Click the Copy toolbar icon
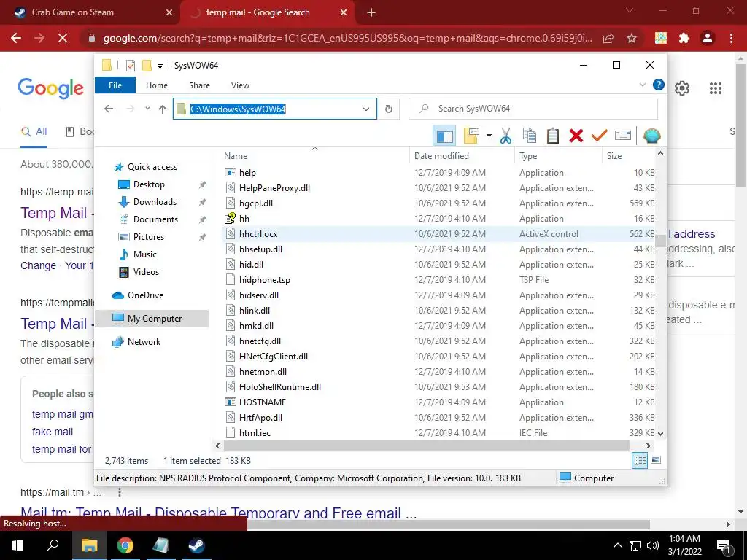This screenshot has height=560, width=747. [x=530, y=136]
